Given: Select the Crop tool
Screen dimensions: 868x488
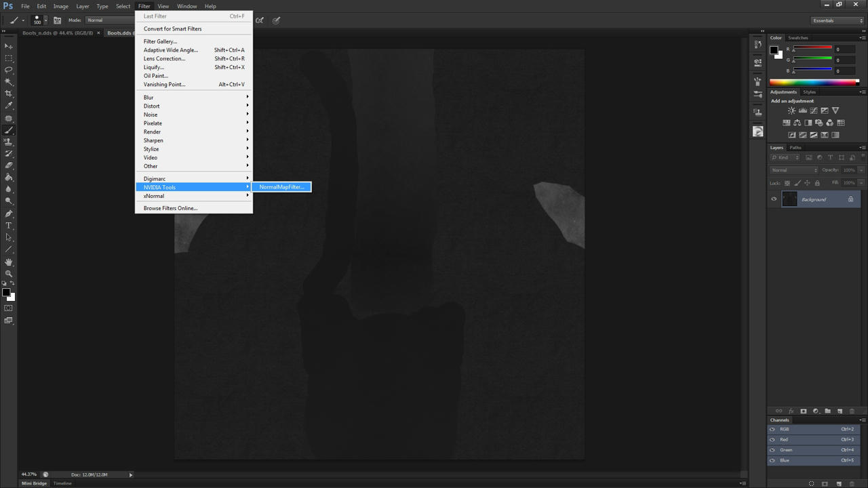Looking at the screenshot, I should (9, 94).
